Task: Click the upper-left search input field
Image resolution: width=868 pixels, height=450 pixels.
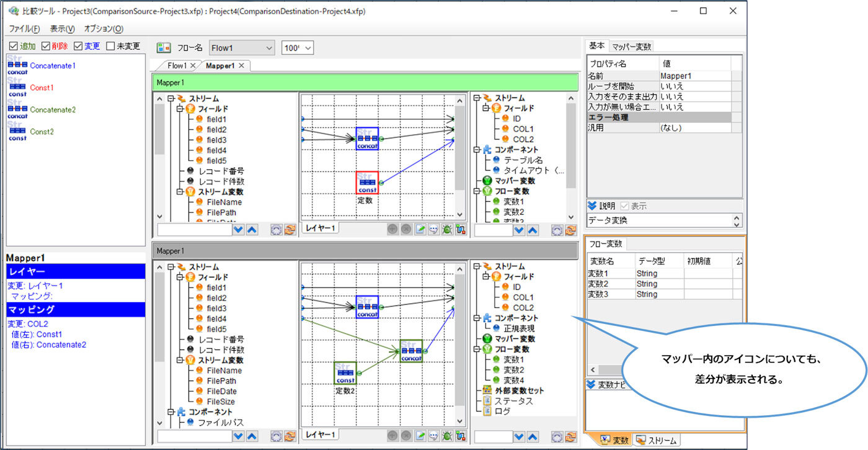Action: click(193, 230)
